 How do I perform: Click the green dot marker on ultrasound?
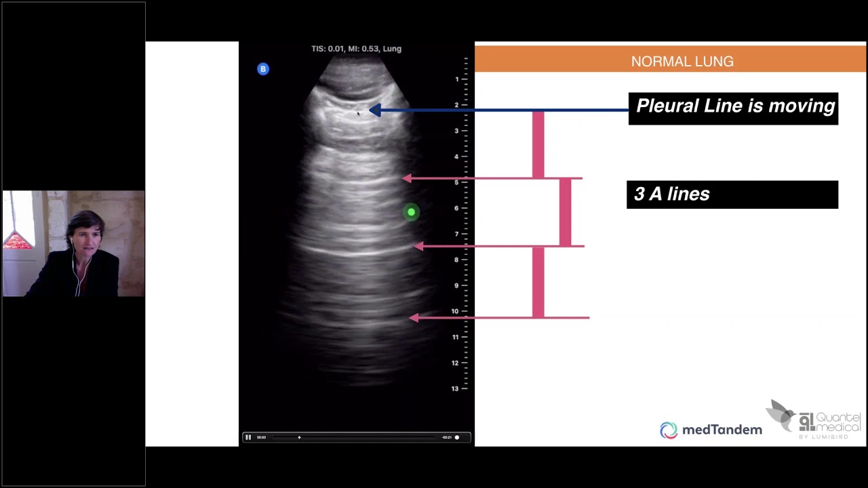411,213
